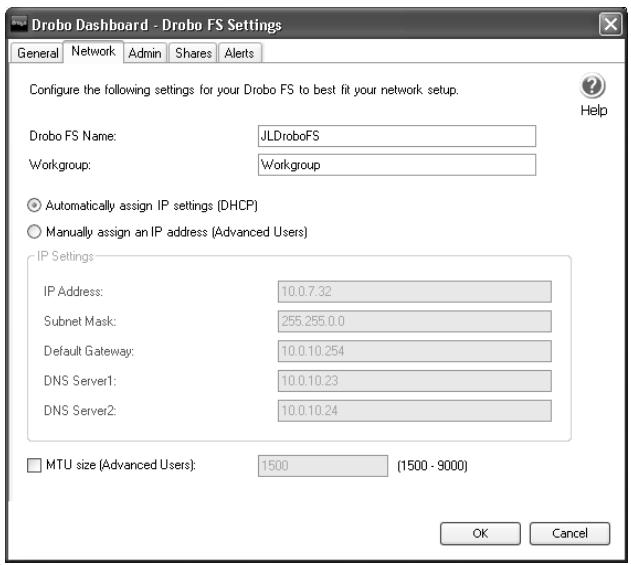Click the 'Default Gateway:' label
Image resolution: width=631 pixels, height=565 pixels.
point(89,351)
